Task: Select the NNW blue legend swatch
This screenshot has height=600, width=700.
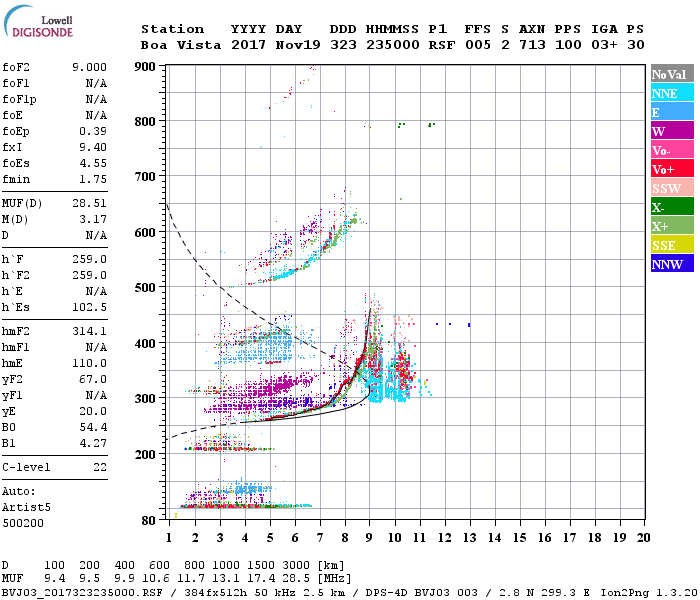Action: [672, 263]
